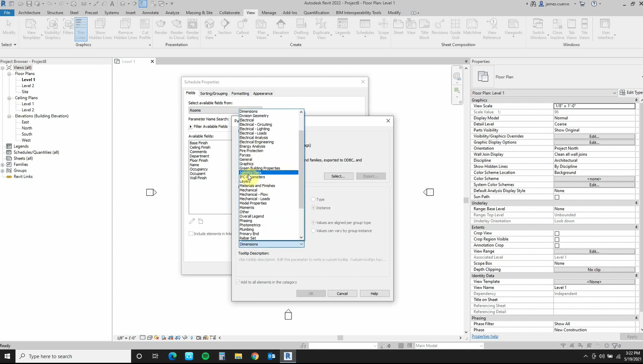Click Cancel in the parameter dialog
This screenshot has height=364, width=643.
[342, 294]
